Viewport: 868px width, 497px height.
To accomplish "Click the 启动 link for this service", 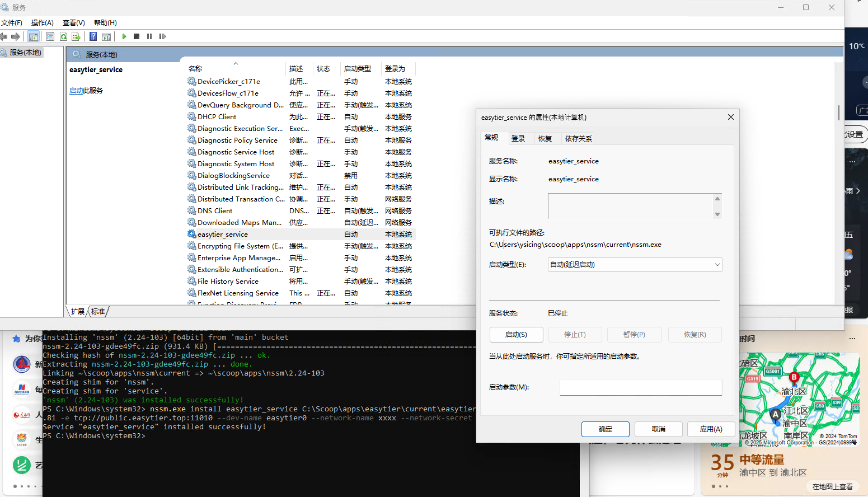I will 76,91.
